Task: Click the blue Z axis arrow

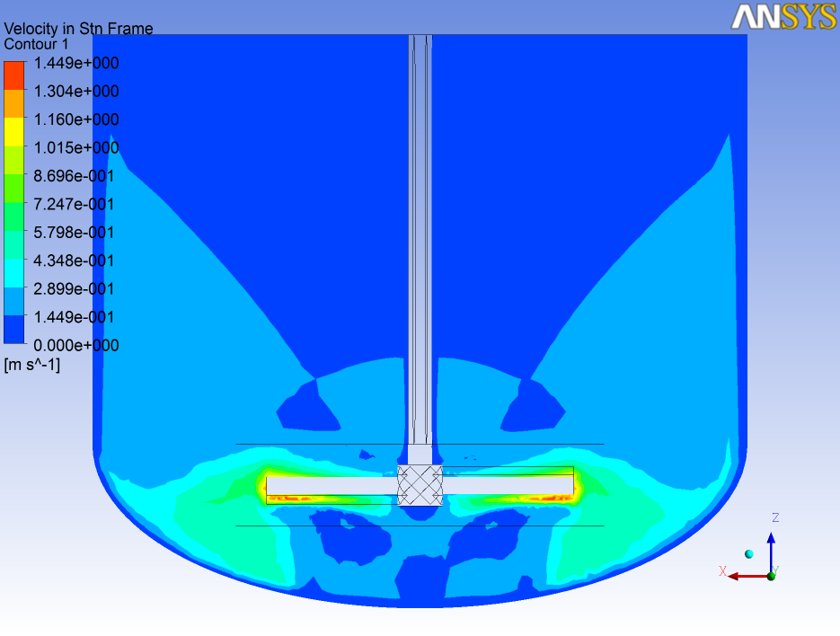Action: (x=771, y=550)
